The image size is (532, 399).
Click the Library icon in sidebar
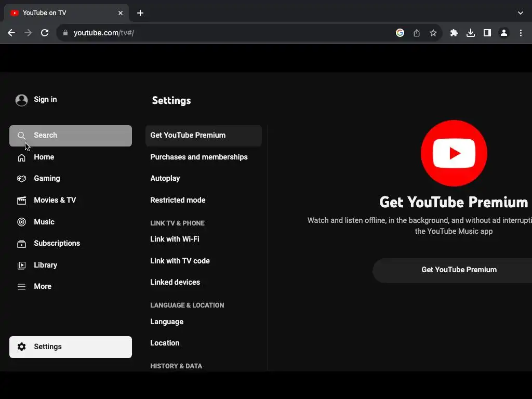(21, 265)
